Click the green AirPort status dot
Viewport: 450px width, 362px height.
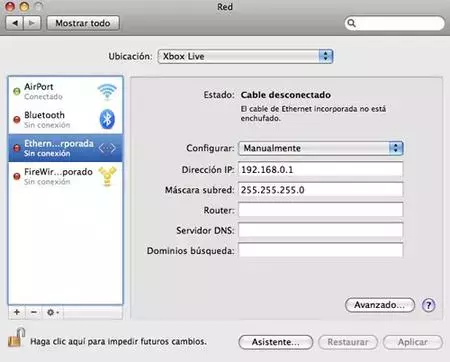17,91
